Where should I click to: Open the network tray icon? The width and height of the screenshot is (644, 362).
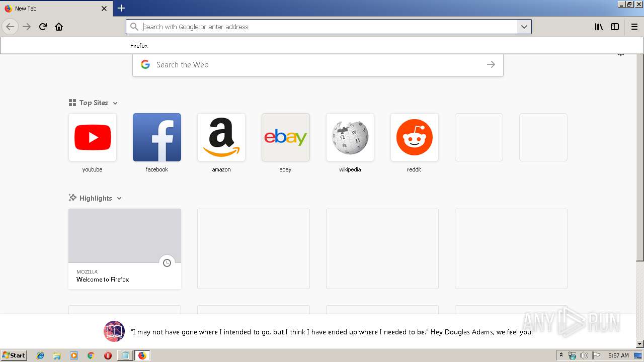[x=572, y=355]
